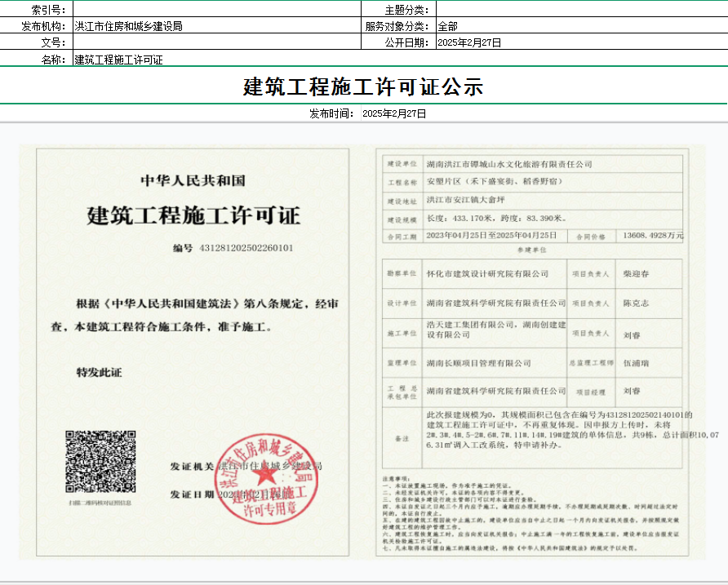
Task: Click the empty 文号 value cell
Action: [216, 42]
